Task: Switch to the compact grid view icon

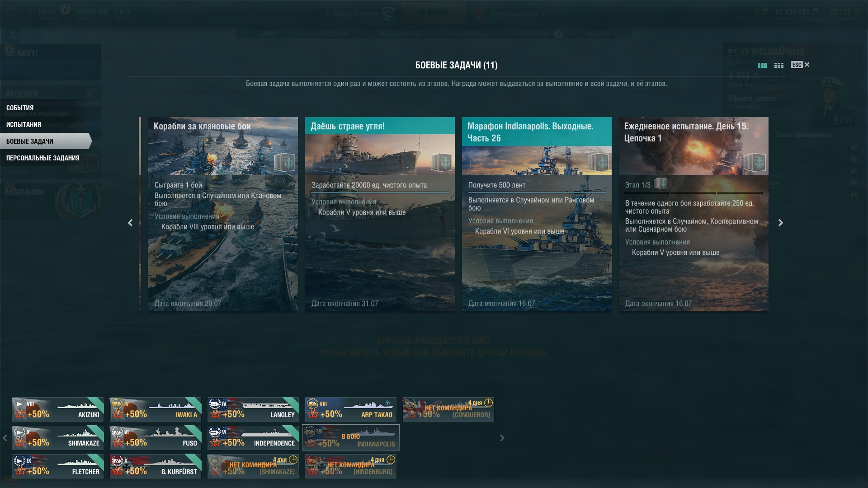Action: coord(778,65)
